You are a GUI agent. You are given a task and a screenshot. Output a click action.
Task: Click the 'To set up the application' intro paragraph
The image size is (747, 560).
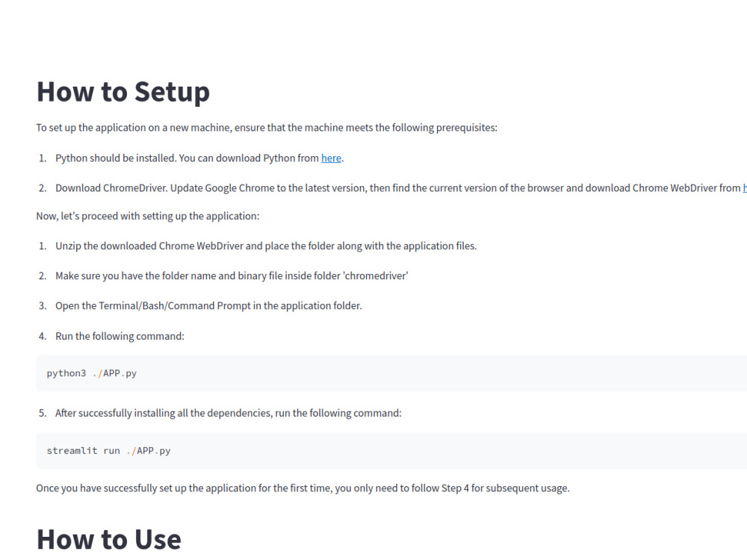(267, 128)
